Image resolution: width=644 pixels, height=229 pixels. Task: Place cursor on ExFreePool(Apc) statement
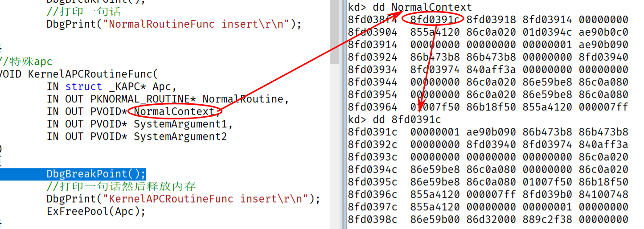click(x=96, y=211)
